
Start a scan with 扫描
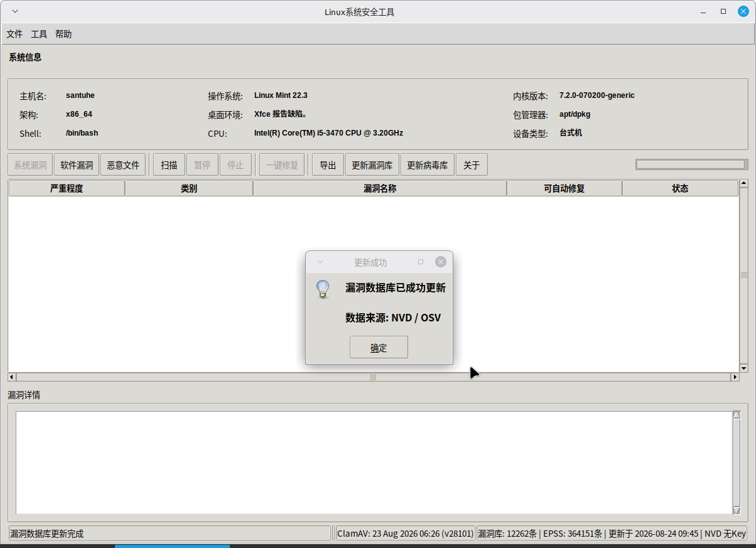click(169, 165)
